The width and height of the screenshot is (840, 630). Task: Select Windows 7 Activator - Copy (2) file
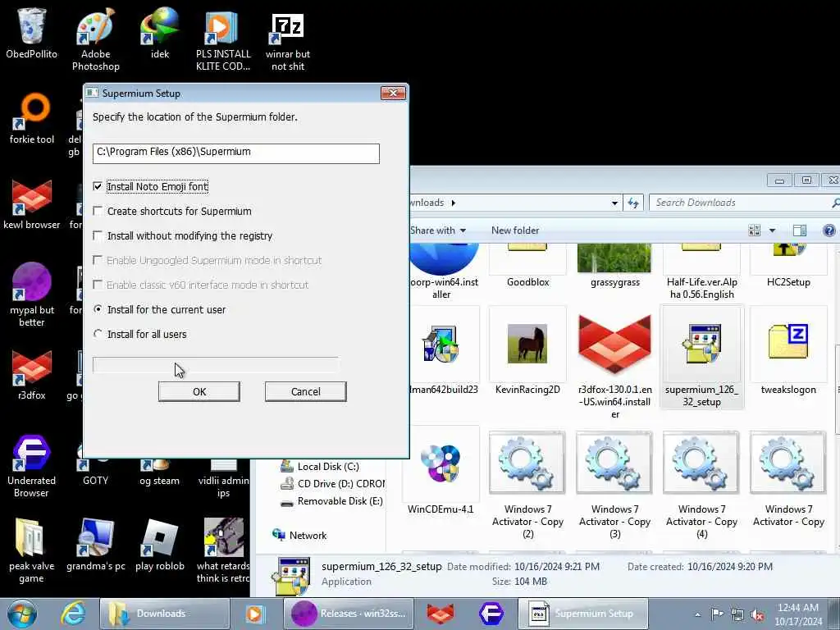pos(527,485)
